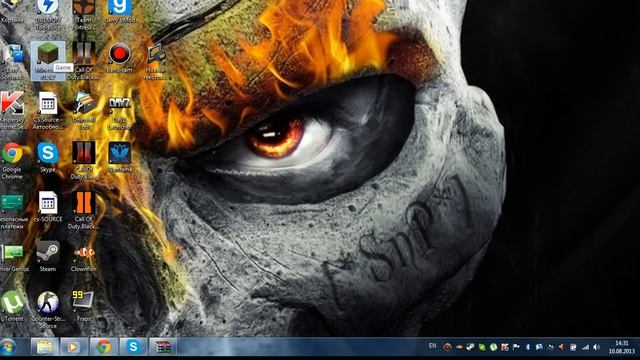Select the uTorrent desktop icon

[x=12, y=306]
